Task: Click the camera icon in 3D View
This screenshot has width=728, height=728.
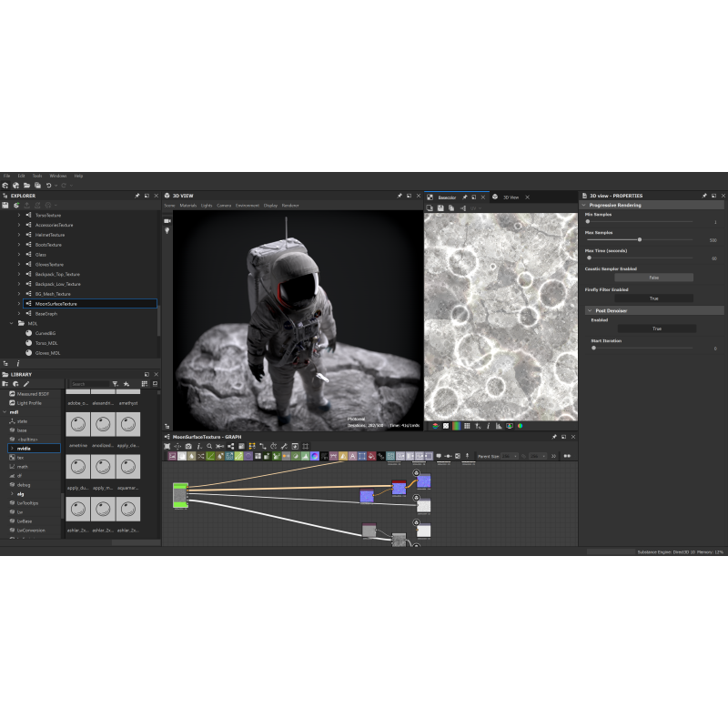Action: 167,220
